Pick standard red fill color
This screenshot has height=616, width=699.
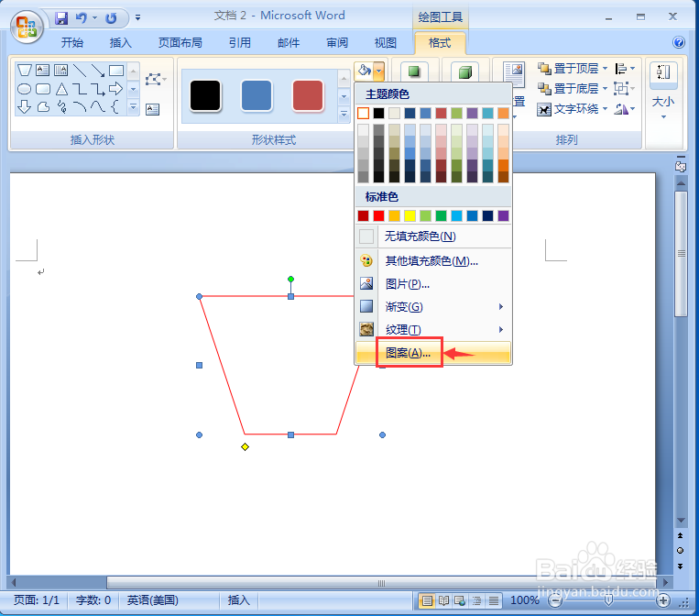click(379, 216)
